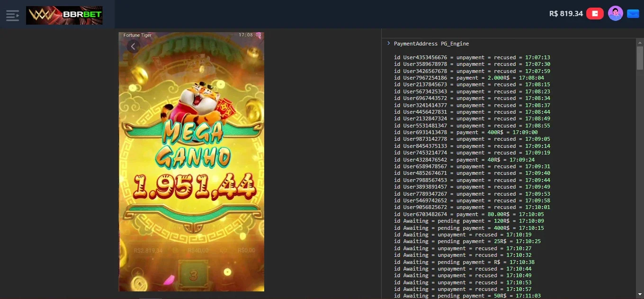Select pending payment 50R$ line
This screenshot has width=644, height=299.
(467, 296)
